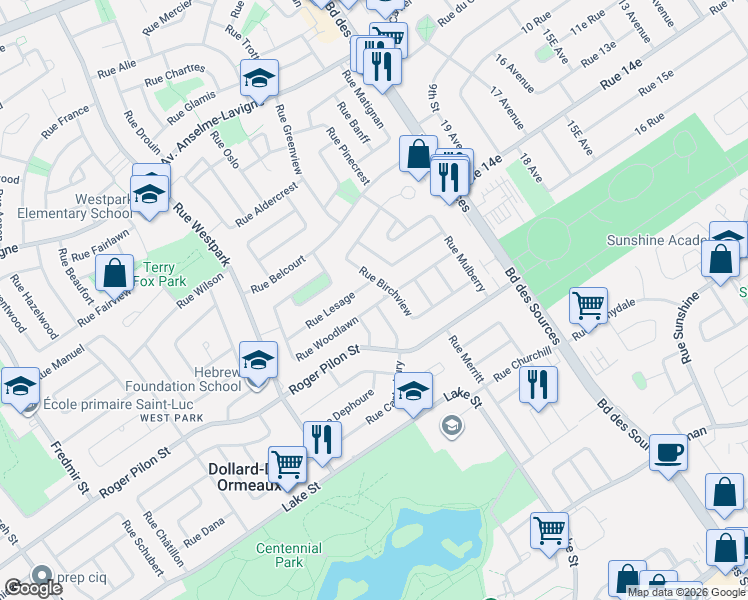
Task: Click the Hebrew Foundation School marker
Action: [x=258, y=361]
